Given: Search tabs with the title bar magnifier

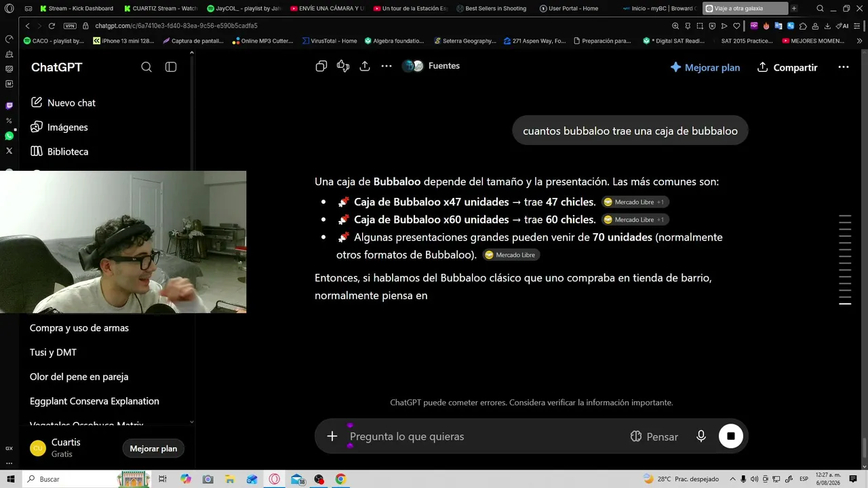Looking at the screenshot, I should (x=820, y=9).
